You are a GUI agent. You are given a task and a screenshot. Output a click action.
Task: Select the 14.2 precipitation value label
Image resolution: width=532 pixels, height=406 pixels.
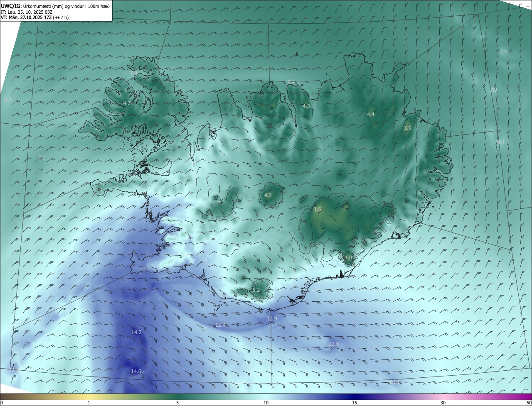[136, 332]
